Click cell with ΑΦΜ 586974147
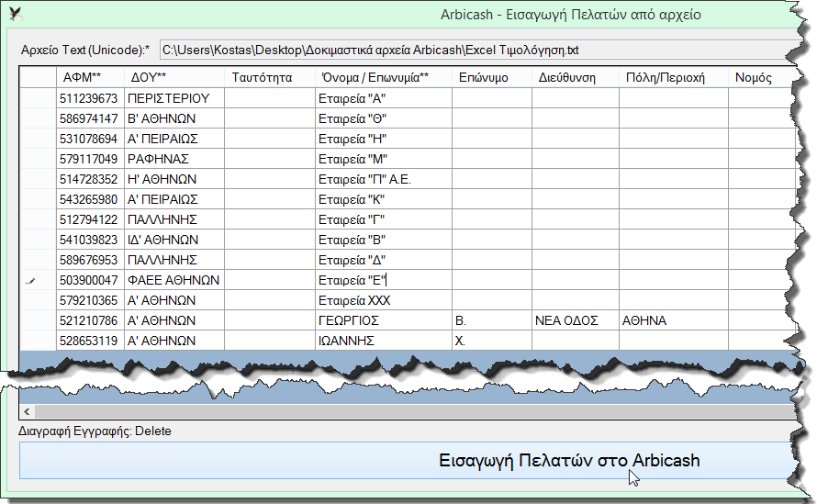This screenshot has width=817, height=504. (x=90, y=118)
